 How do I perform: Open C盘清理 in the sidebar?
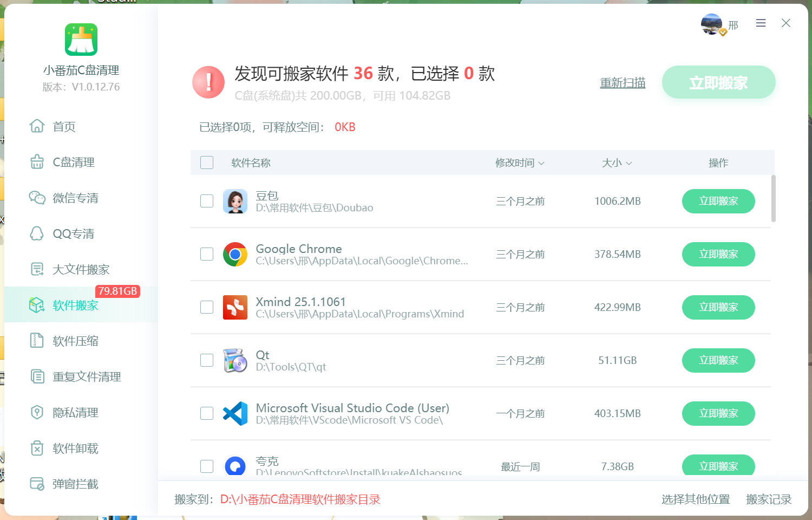click(74, 162)
